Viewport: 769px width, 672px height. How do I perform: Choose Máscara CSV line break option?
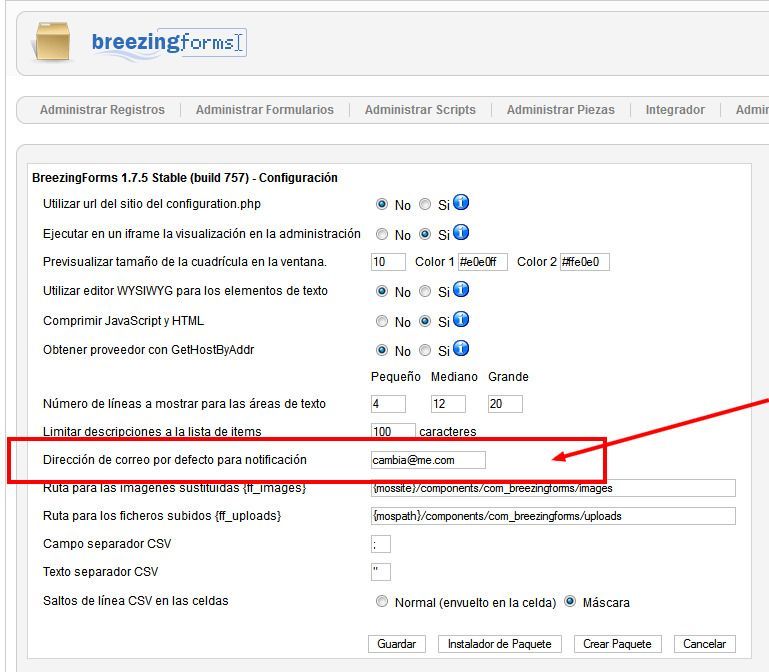tap(569, 601)
